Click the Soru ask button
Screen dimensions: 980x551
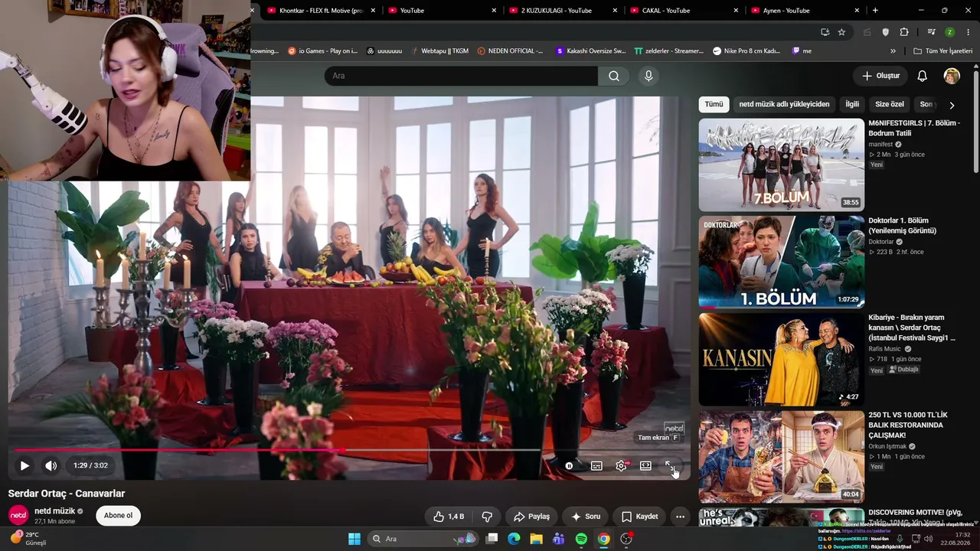[586, 517]
